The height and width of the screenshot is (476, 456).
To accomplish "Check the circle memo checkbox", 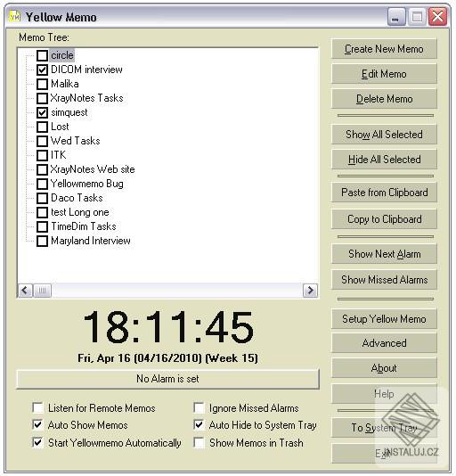I will (42, 55).
